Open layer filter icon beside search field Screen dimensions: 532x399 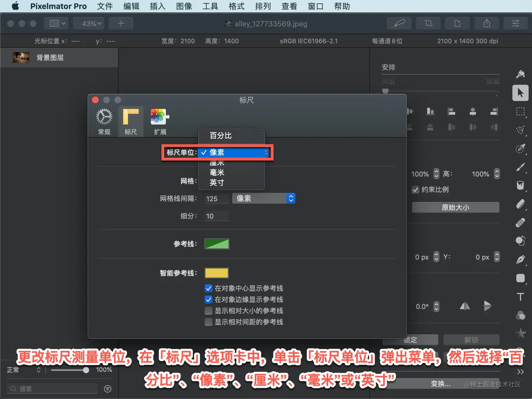108,389
